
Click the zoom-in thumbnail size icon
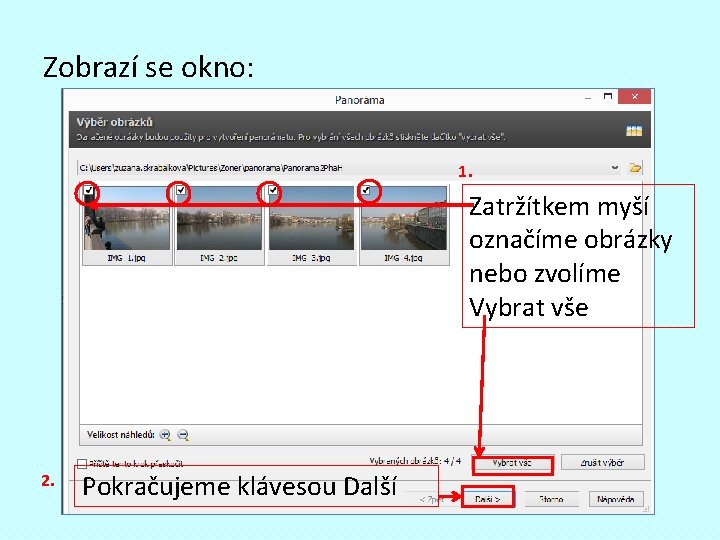click(x=165, y=434)
